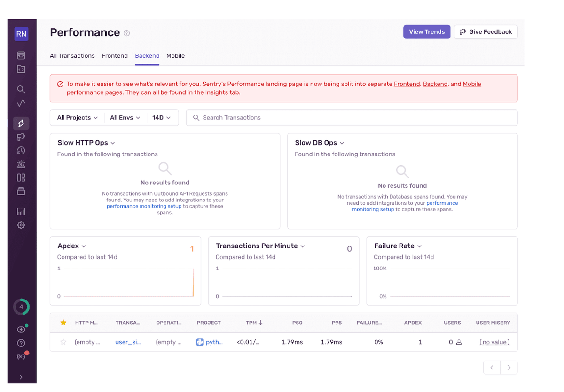Open Alerts siren icon in sidebar
This screenshot has width=564, height=392.
point(21,164)
